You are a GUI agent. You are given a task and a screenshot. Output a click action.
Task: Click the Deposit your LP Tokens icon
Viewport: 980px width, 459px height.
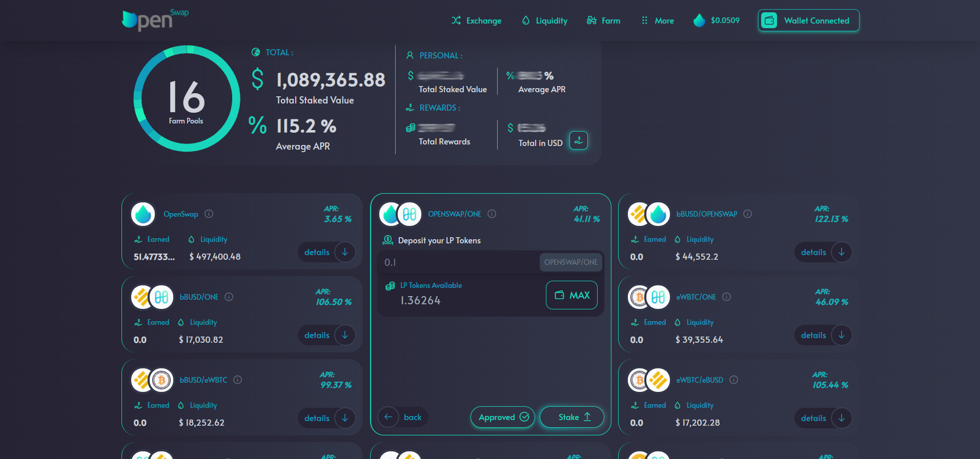[x=388, y=240]
